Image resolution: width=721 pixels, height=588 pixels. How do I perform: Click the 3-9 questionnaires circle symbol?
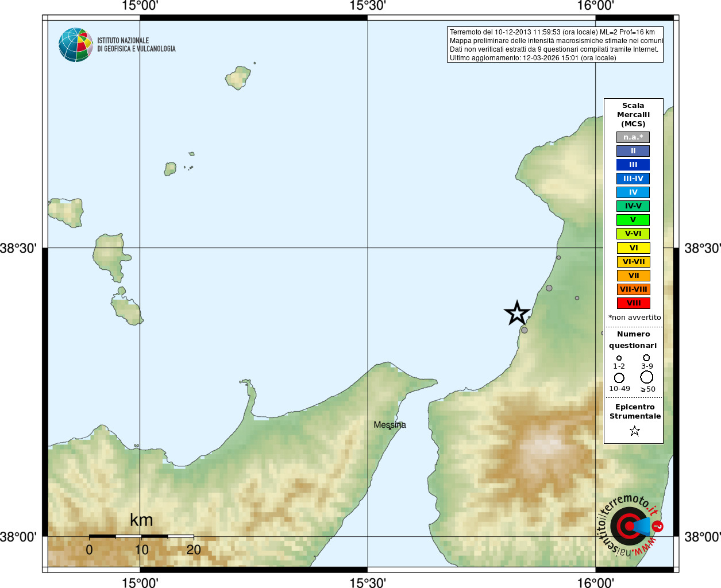(x=646, y=358)
